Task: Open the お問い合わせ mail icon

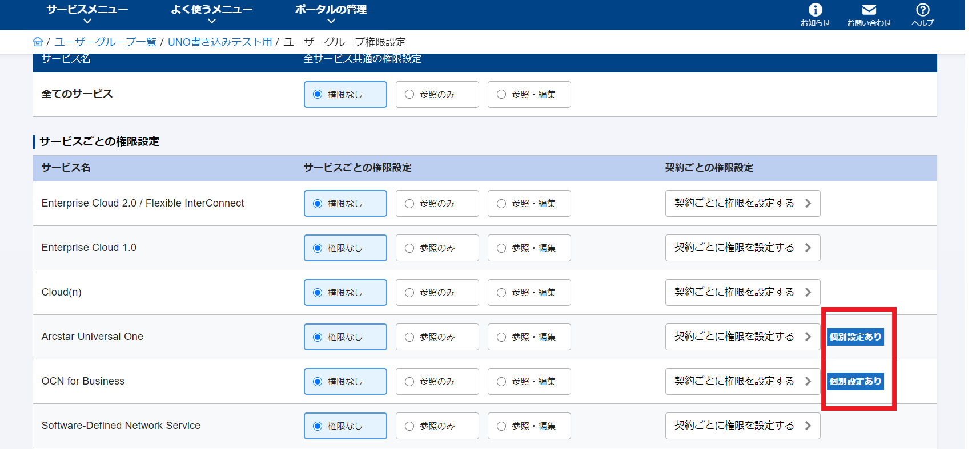Action: pos(869,15)
